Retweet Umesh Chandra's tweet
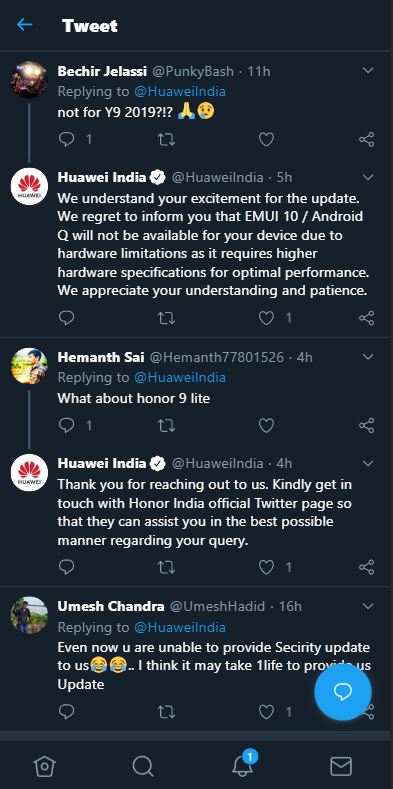This screenshot has width=393, height=789. [x=166, y=711]
